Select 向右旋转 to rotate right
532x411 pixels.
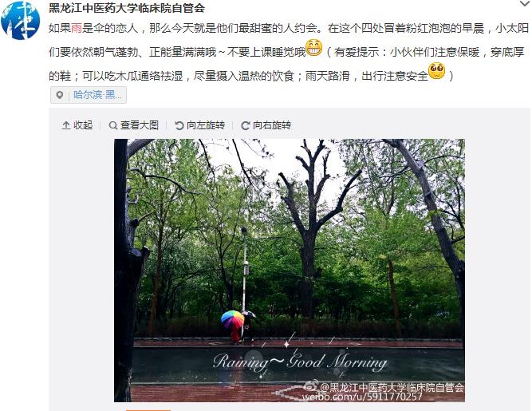tap(266, 125)
